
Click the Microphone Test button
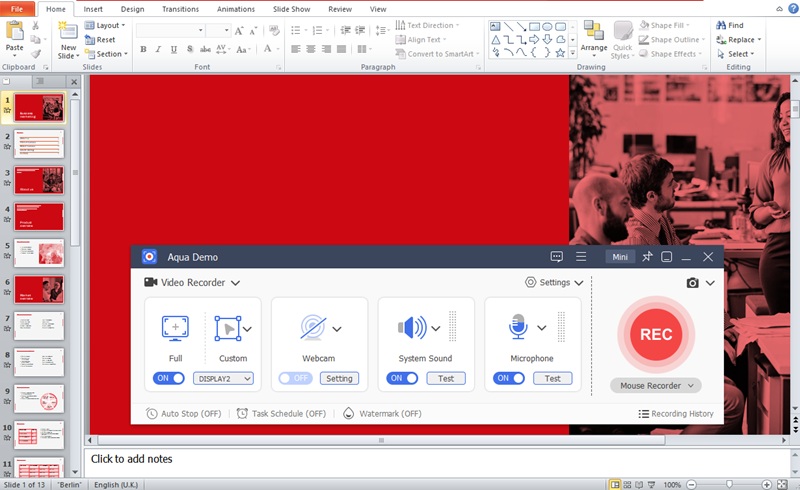tap(553, 378)
